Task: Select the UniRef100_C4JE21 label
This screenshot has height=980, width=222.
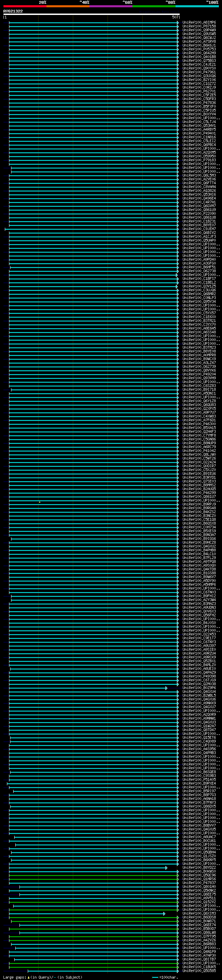Action: 199,64
